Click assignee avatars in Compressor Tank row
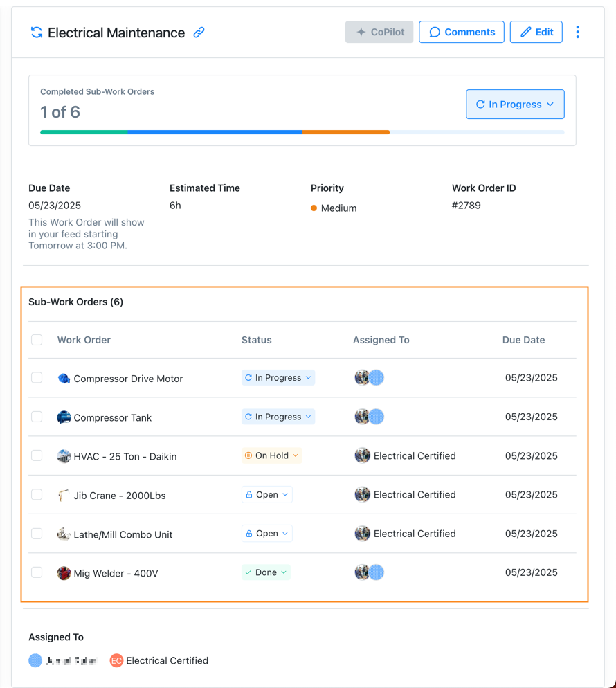 coord(369,417)
